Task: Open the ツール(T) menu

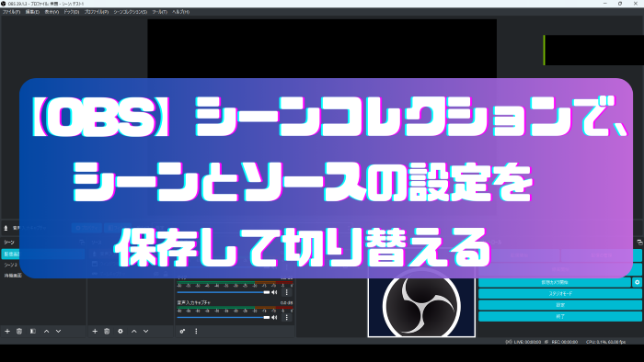Action: (x=160, y=12)
